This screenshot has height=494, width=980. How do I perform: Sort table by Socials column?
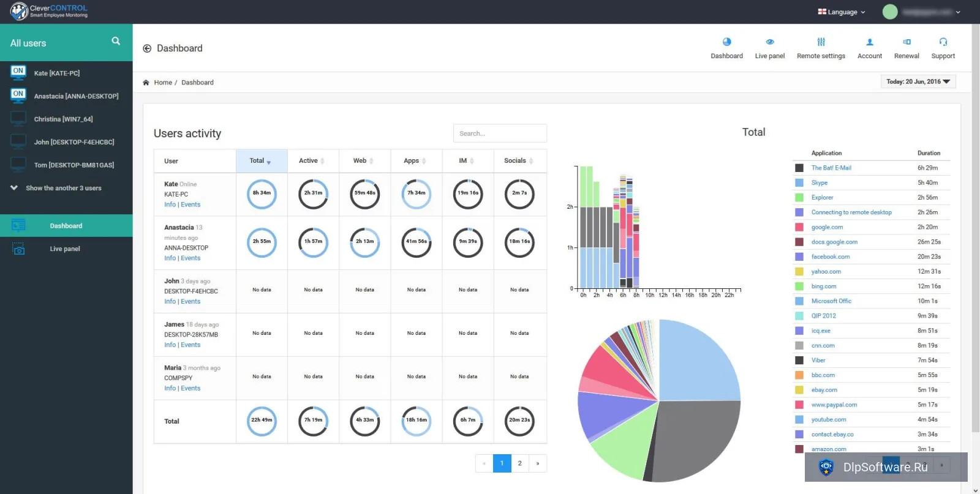(x=519, y=161)
